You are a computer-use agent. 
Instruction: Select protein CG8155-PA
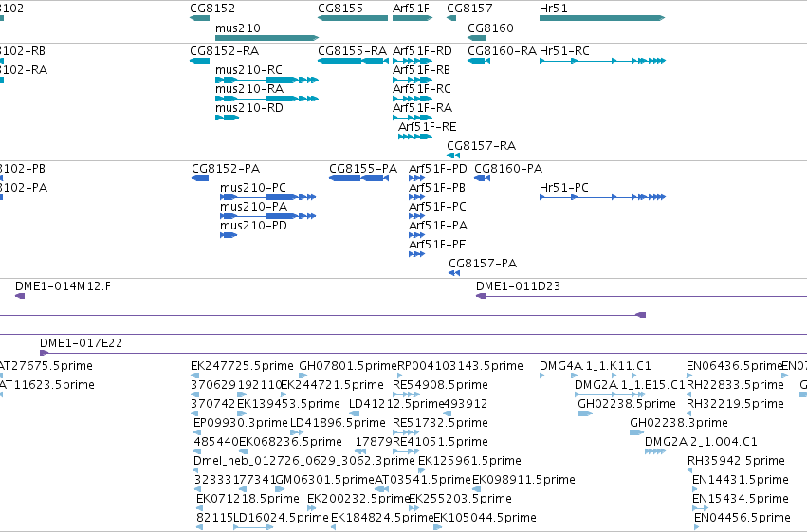tap(358, 178)
